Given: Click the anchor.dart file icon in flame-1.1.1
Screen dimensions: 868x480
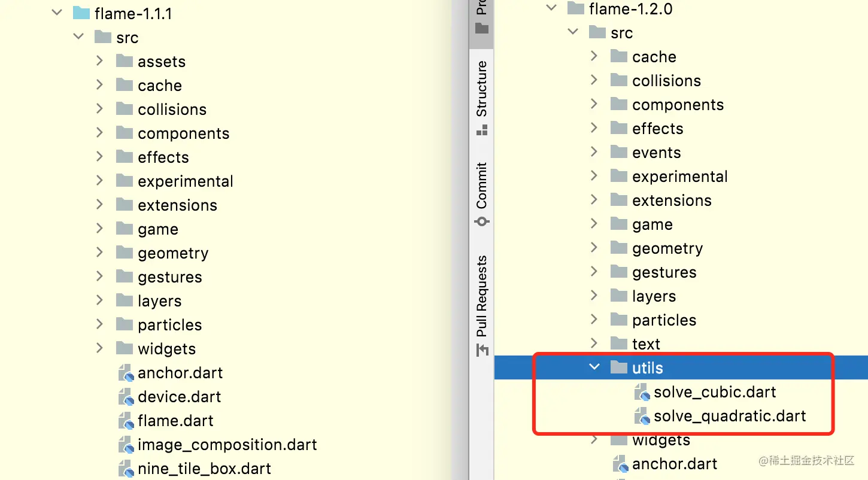Looking at the screenshot, I should click(126, 373).
